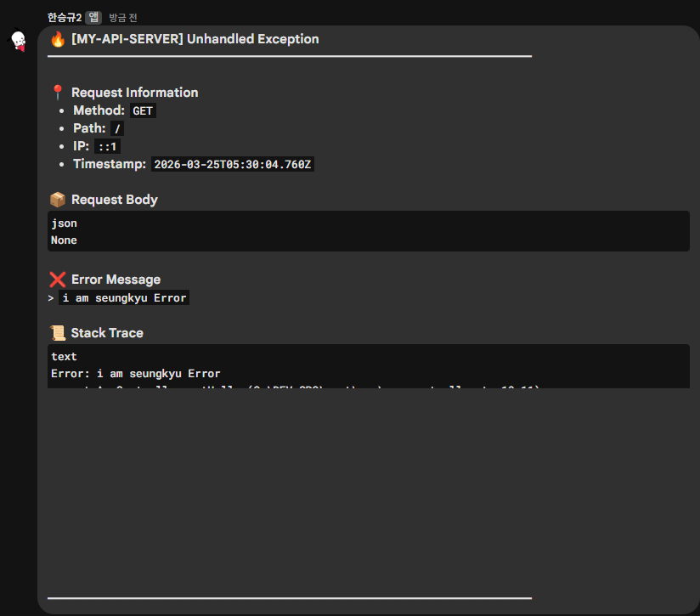
Task: Click the GET method code badge
Action: point(142,110)
